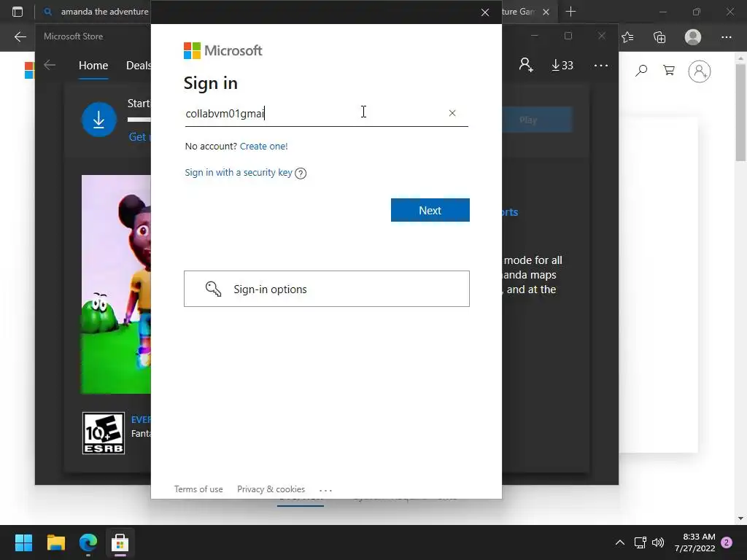Click the Create one! account link
Screen dimensions: 747x560
[263, 146]
